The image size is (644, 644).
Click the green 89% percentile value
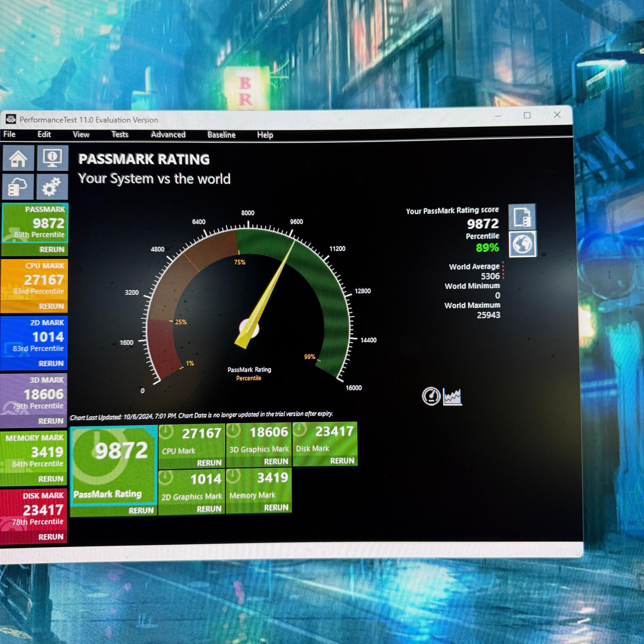[x=488, y=247]
